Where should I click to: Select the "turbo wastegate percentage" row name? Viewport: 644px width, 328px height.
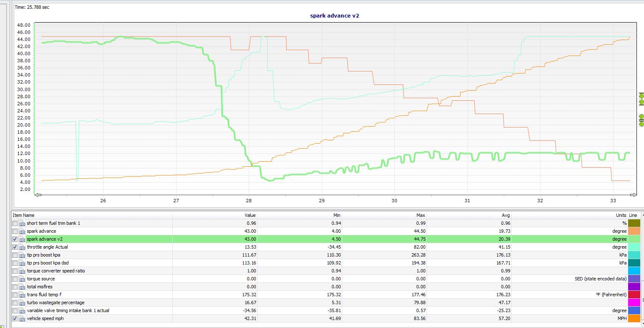[56, 303]
